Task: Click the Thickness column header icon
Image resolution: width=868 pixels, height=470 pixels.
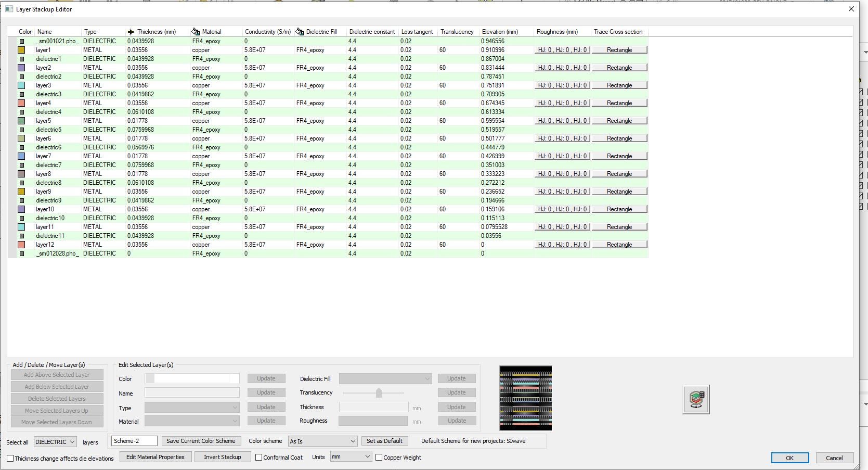Action: pyautogui.click(x=131, y=32)
